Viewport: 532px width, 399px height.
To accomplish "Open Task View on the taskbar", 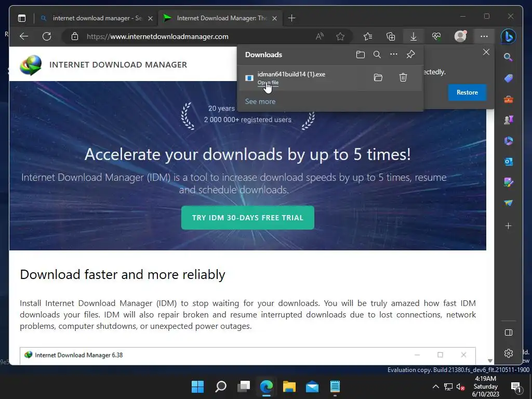I will pyautogui.click(x=244, y=387).
